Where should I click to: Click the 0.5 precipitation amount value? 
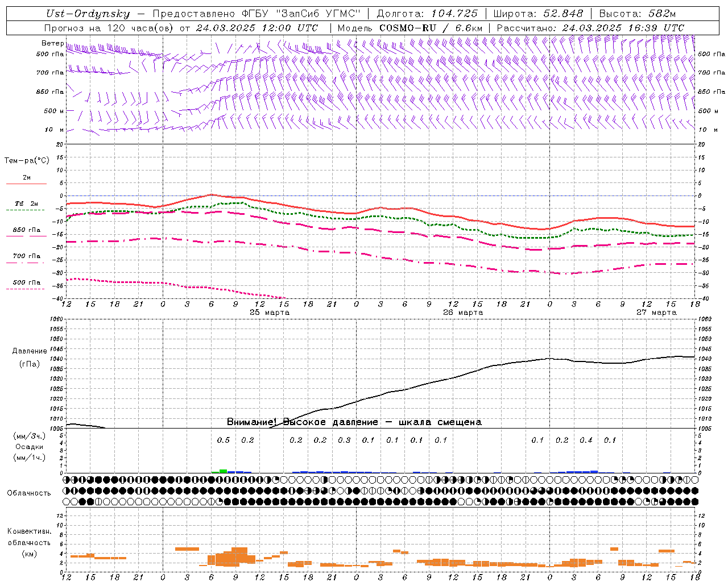pyautogui.click(x=224, y=440)
